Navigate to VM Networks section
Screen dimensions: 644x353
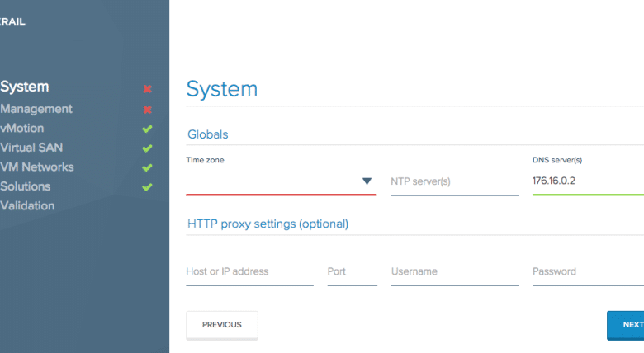(37, 167)
